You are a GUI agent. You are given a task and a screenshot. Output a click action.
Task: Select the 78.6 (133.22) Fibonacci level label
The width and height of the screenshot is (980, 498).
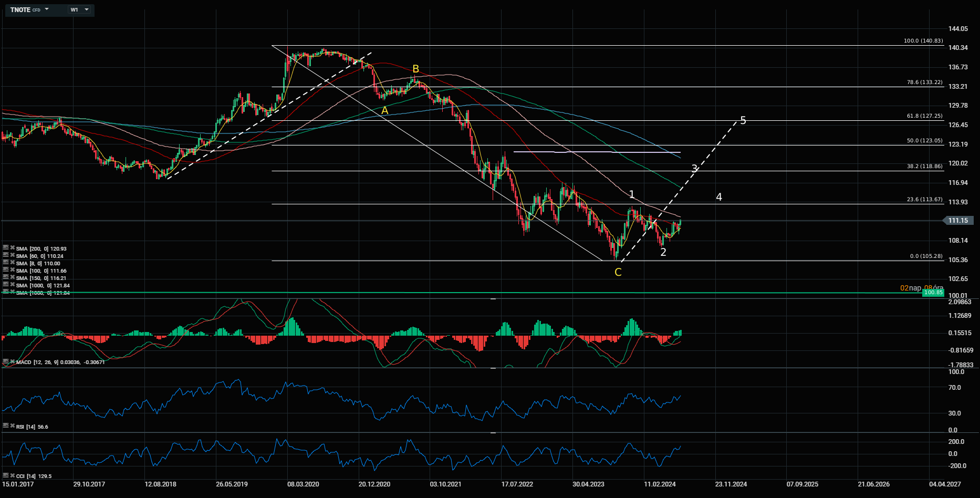(x=925, y=82)
